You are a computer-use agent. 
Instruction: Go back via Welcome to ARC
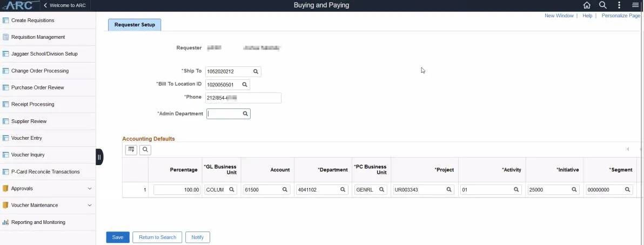point(64,5)
